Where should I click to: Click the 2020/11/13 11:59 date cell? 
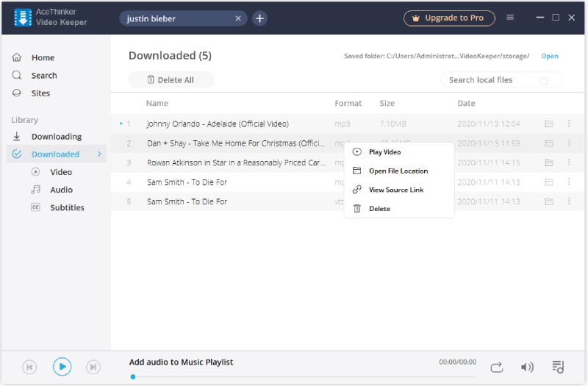click(489, 143)
